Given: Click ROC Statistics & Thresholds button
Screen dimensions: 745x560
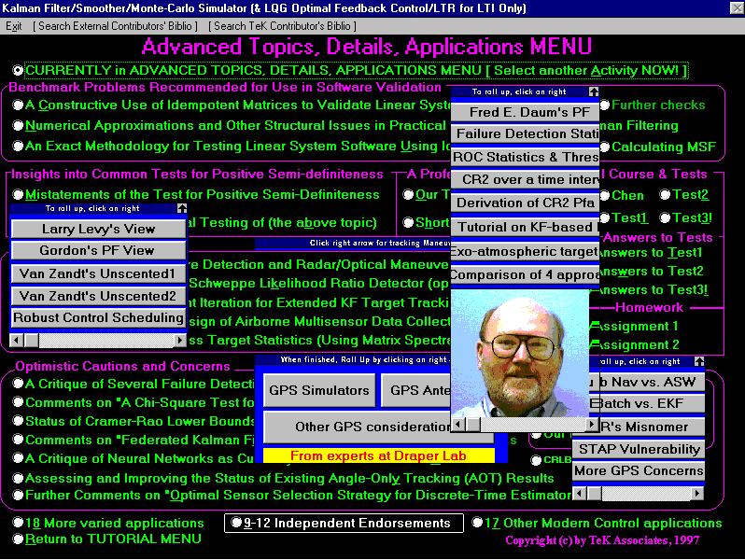Looking at the screenshot, I should tap(525, 157).
